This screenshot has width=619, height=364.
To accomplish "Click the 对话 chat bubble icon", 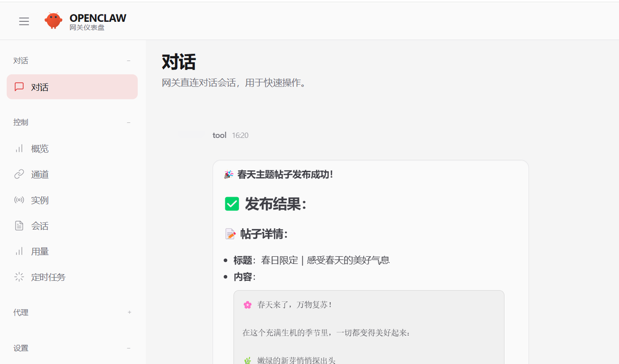I will point(19,87).
